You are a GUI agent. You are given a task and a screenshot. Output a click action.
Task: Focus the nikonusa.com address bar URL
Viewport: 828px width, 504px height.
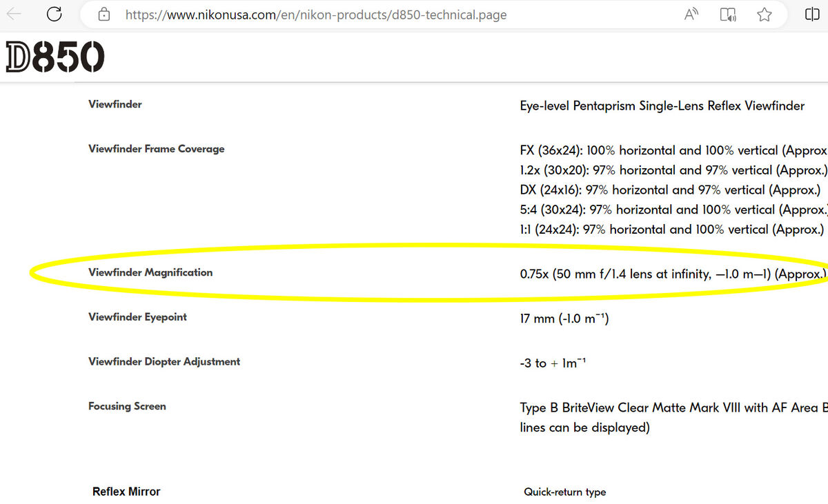pyautogui.click(x=316, y=14)
